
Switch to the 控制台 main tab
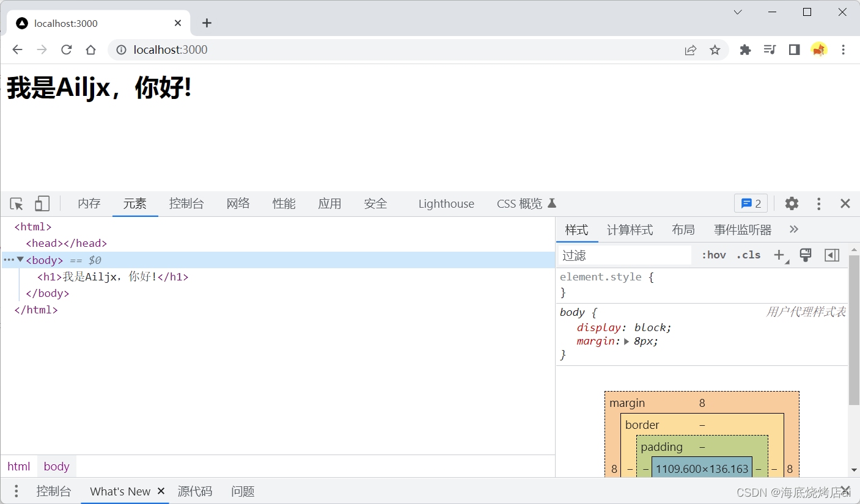point(186,204)
